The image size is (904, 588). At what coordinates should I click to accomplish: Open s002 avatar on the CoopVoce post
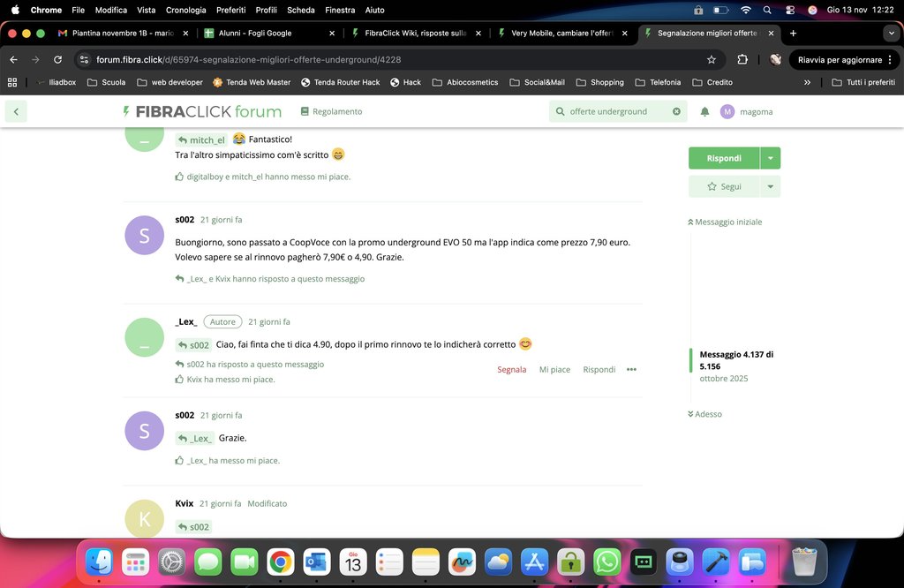tap(144, 235)
